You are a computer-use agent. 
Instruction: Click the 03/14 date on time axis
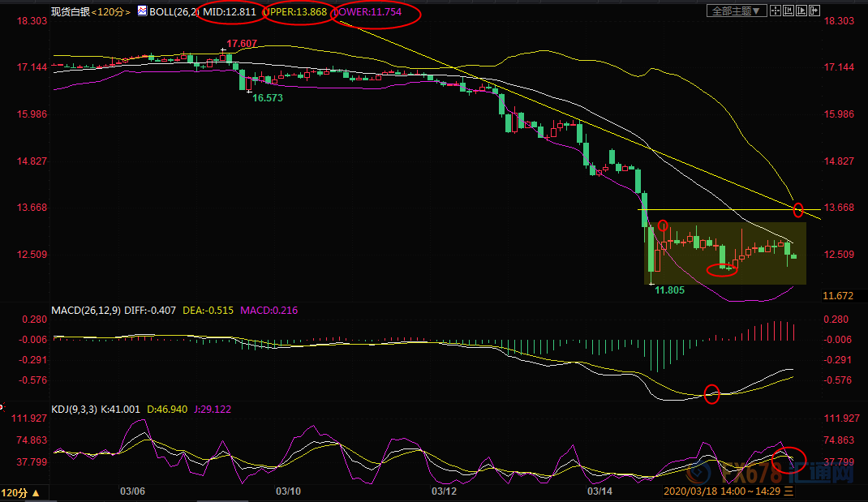(599, 491)
